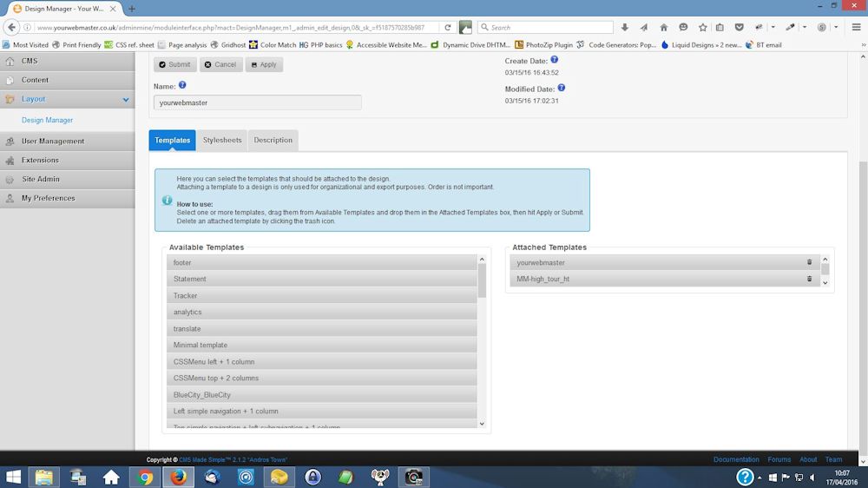Click the Apply button
The image size is (868, 488).
tap(264, 64)
